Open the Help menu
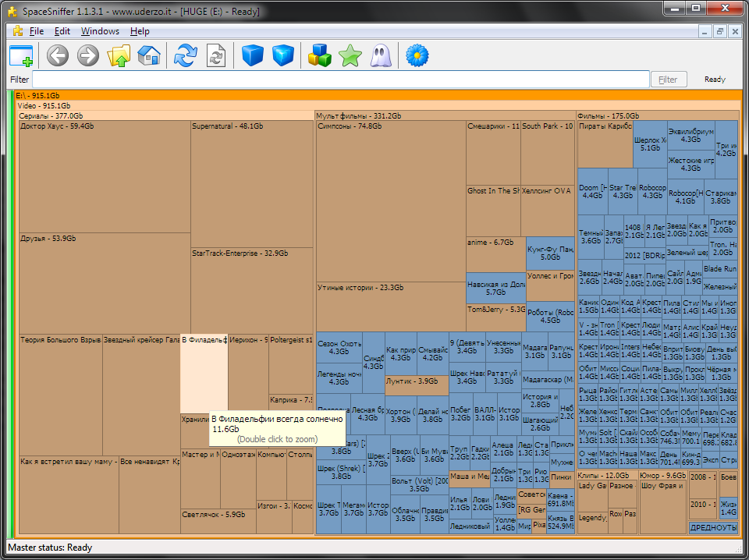 coord(140,31)
